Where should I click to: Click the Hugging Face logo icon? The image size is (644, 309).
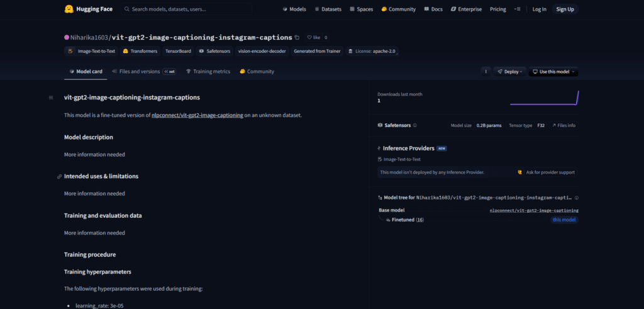[x=69, y=9]
